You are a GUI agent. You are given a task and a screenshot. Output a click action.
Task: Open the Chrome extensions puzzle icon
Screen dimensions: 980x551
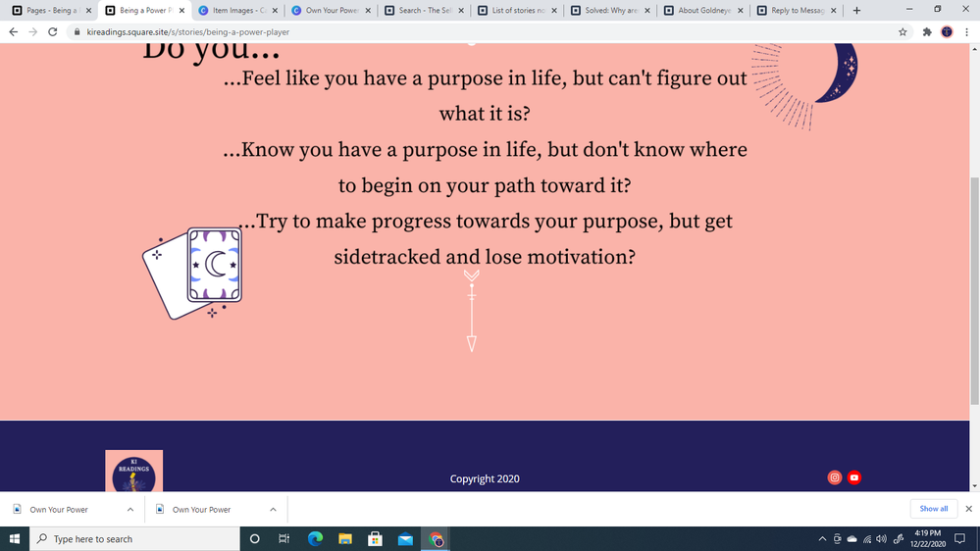927,31
